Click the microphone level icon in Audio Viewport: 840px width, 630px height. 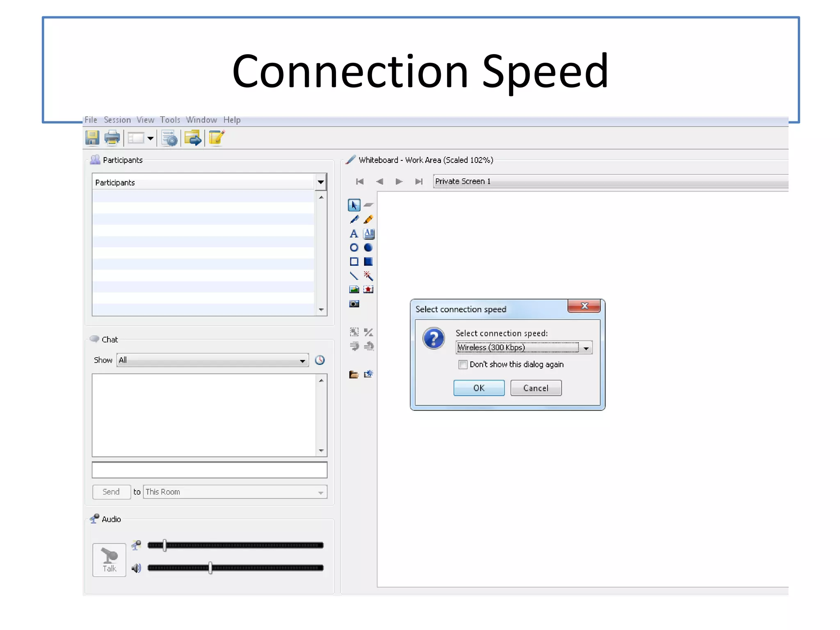(x=136, y=545)
